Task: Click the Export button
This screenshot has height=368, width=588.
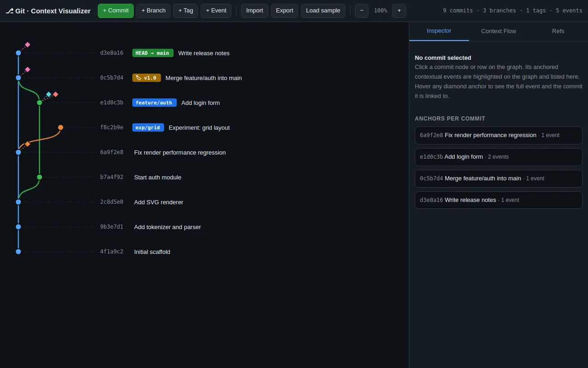Action: click(284, 11)
